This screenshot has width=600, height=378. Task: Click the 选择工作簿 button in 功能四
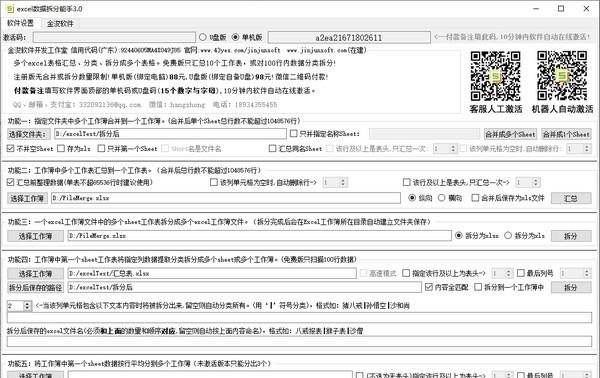tap(36, 274)
